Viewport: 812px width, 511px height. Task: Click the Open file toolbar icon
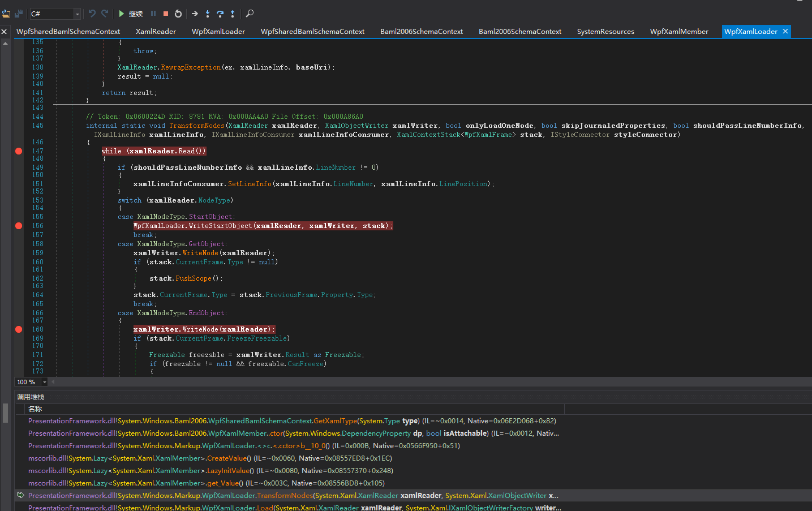pyautogui.click(x=6, y=14)
